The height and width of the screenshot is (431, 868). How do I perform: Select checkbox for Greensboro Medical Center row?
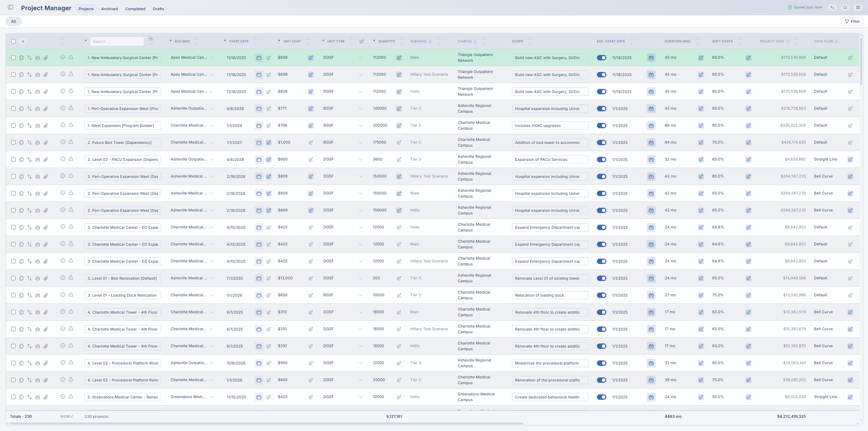pyautogui.click(x=13, y=397)
